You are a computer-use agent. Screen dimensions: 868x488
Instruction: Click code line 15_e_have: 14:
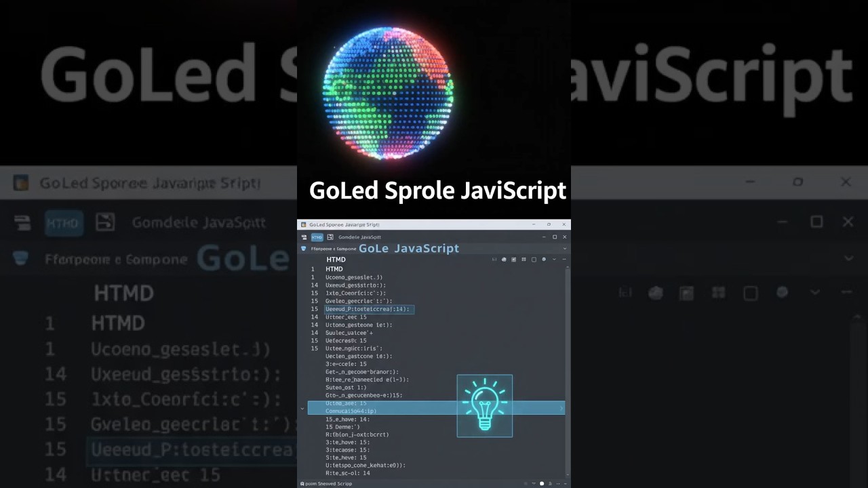click(348, 420)
